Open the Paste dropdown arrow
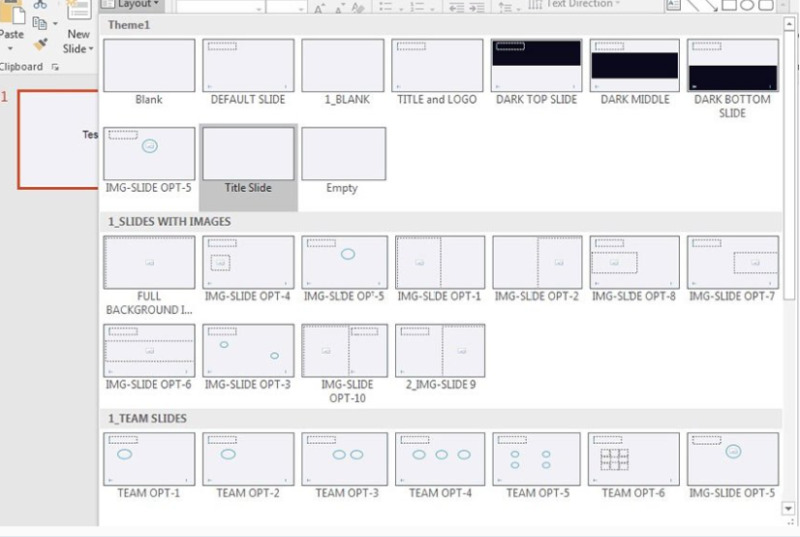This screenshot has height=537, width=800. pyautogui.click(x=10, y=48)
